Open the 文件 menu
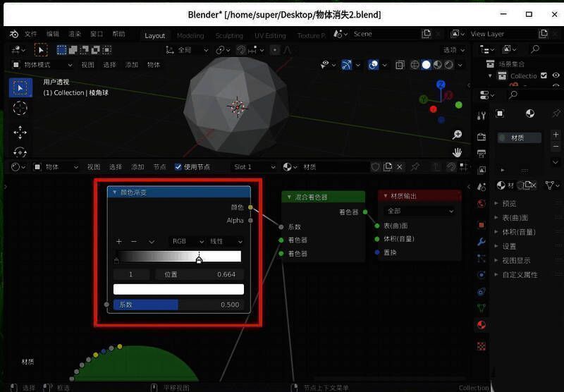The width and height of the screenshot is (564, 392). coord(30,34)
